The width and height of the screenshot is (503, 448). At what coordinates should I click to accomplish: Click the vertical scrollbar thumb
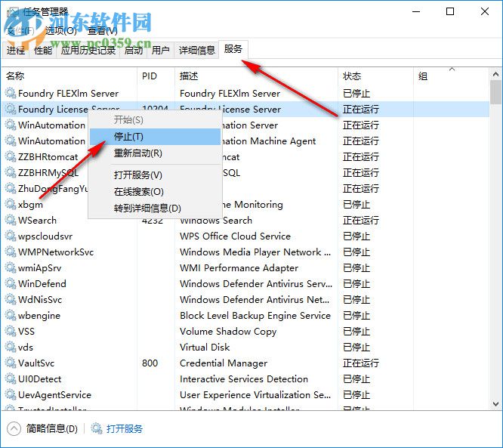[495, 92]
